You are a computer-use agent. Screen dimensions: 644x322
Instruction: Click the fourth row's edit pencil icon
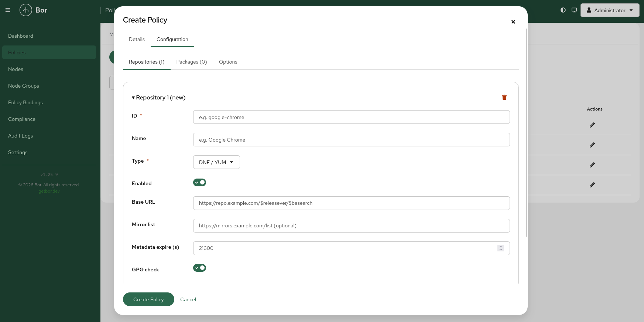pos(592,185)
